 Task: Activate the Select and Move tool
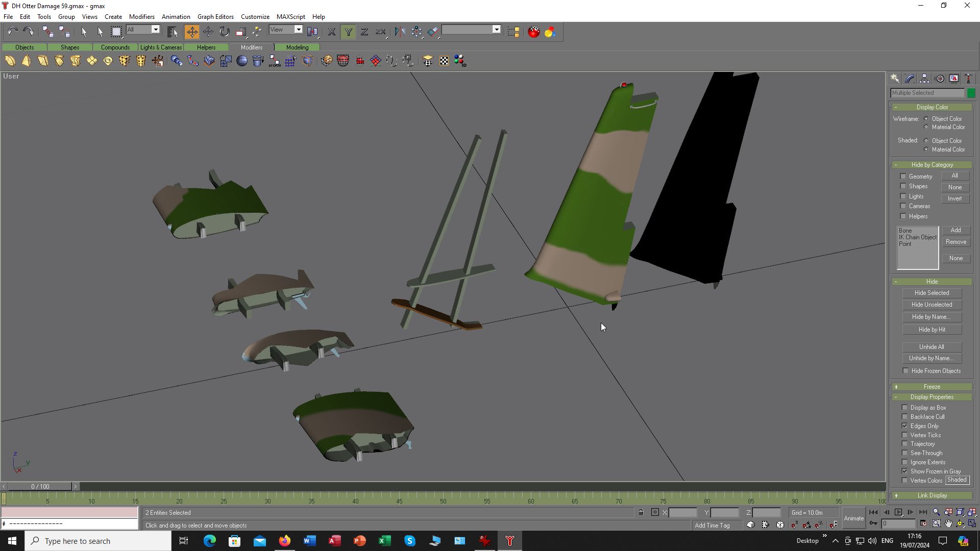pos(192,32)
